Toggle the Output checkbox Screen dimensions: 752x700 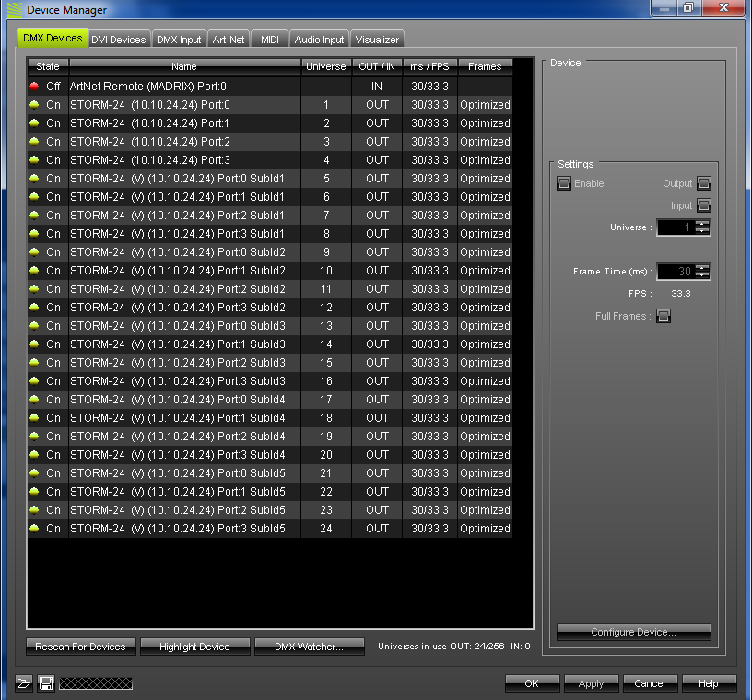click(x=703, y=183)
